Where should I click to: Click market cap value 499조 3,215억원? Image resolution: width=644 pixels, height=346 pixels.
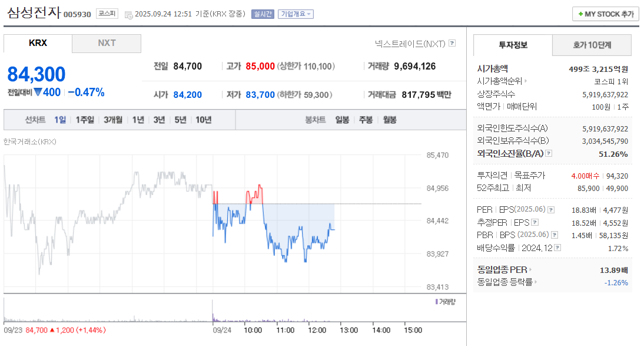[599, 69]
